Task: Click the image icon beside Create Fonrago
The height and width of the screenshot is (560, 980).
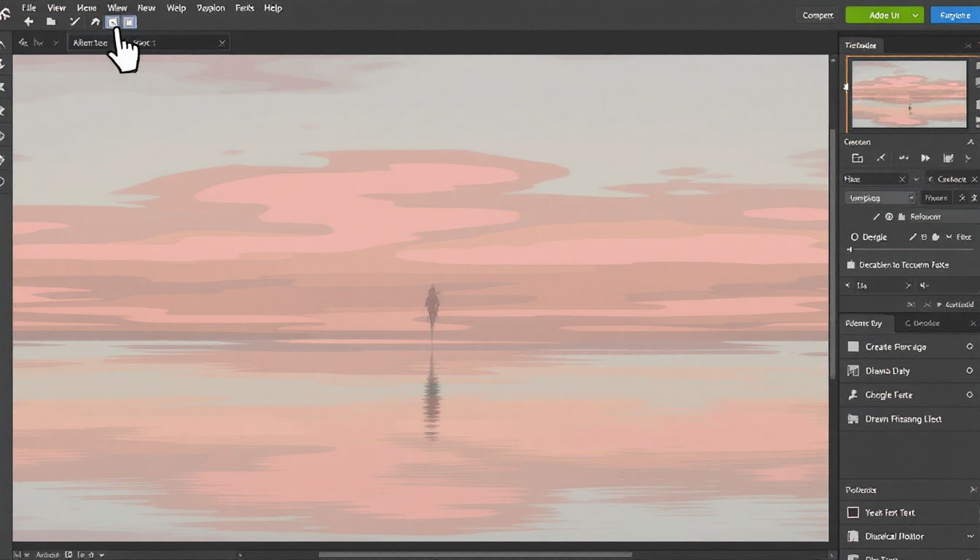Action: tap(853, 347)
